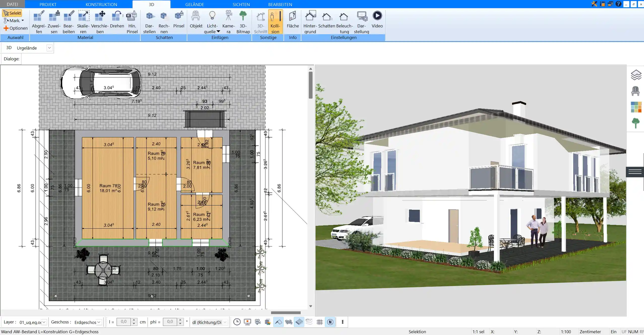Insert a 3D-Bitmap tree
The width and height of the screenshot is (644, 335).
243,22
